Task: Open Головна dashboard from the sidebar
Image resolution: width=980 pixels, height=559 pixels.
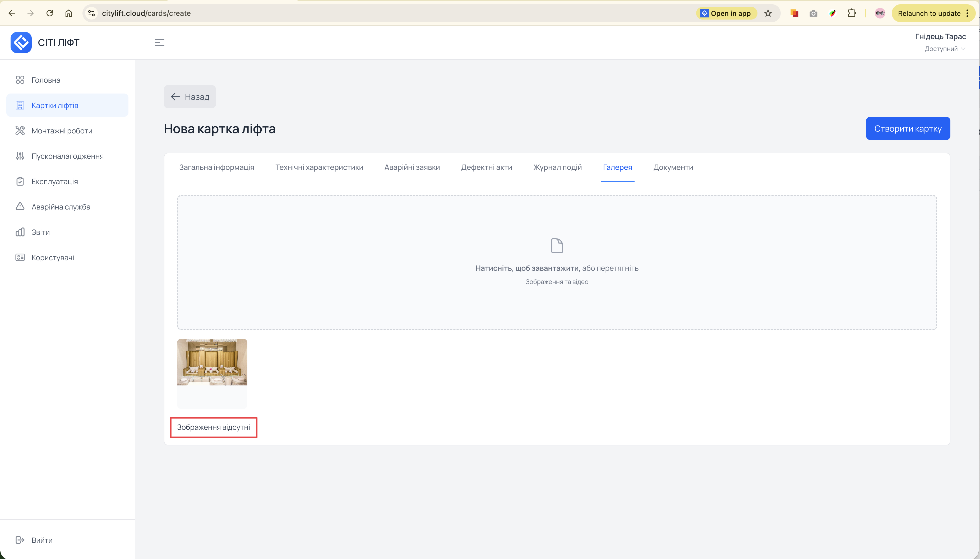Action: point(46,80)
